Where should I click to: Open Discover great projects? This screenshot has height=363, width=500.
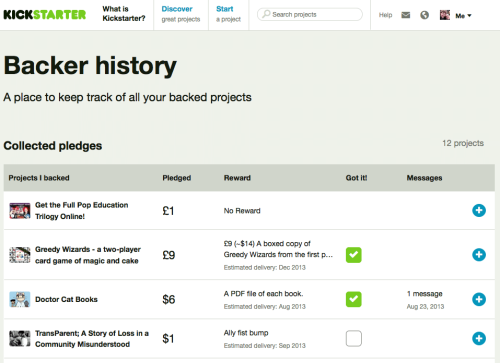[181, 14]
